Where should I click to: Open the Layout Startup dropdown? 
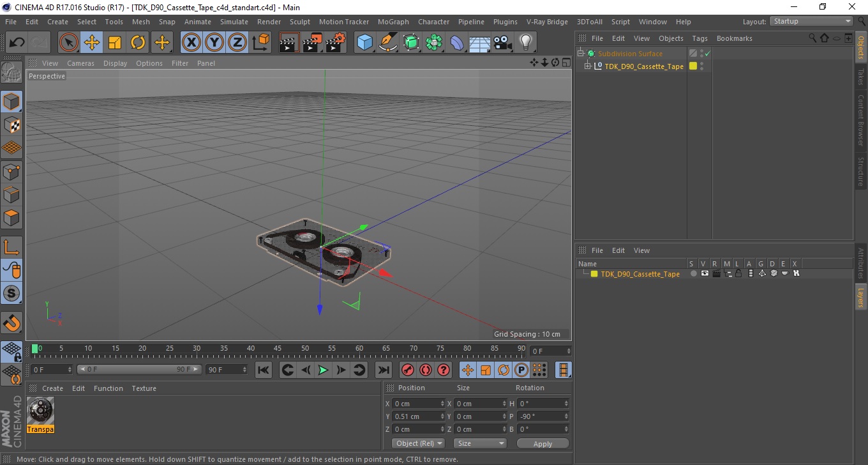(812, 21)
